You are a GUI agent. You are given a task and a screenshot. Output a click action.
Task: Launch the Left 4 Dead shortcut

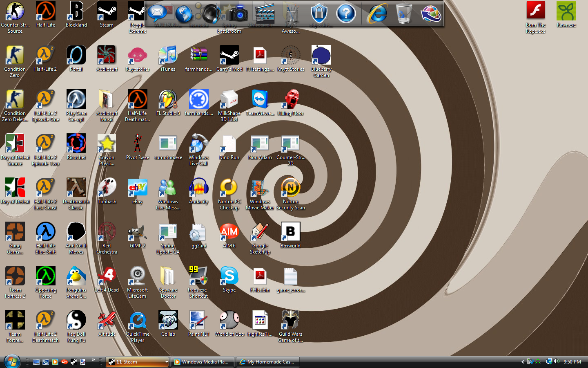tap(107, 279)
